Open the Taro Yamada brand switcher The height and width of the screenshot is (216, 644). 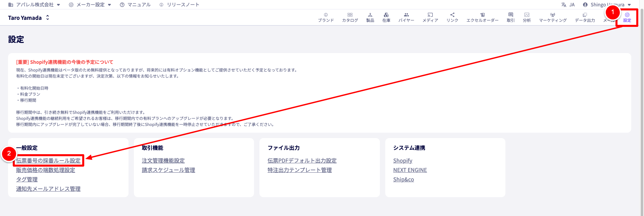pos(29,18)
